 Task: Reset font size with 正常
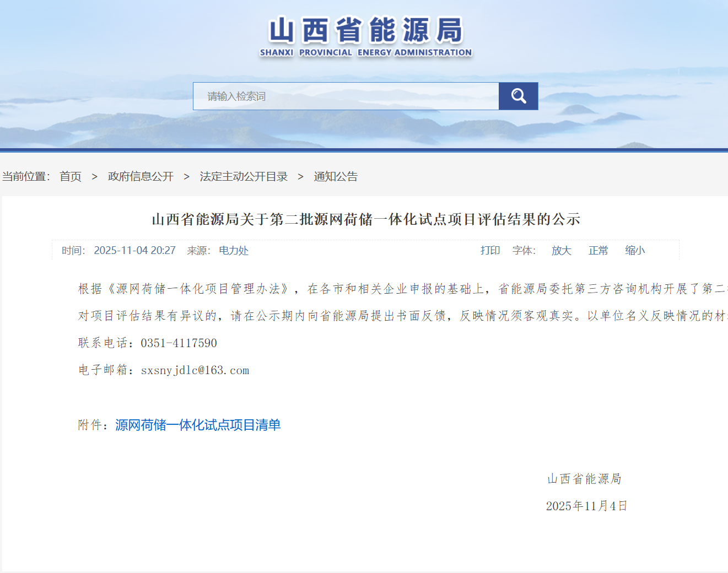point(598,251)
